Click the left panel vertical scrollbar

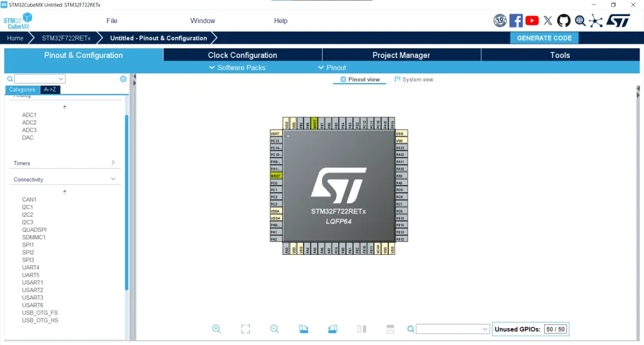pyautogui.click(x=126, y=203)
